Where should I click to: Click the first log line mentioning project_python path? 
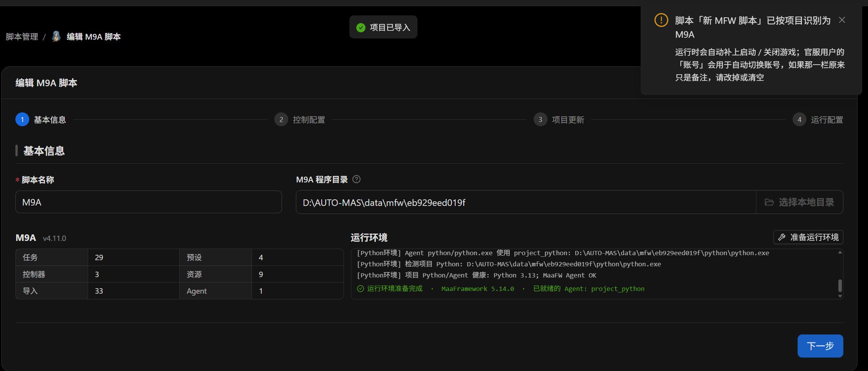[563, 253]
